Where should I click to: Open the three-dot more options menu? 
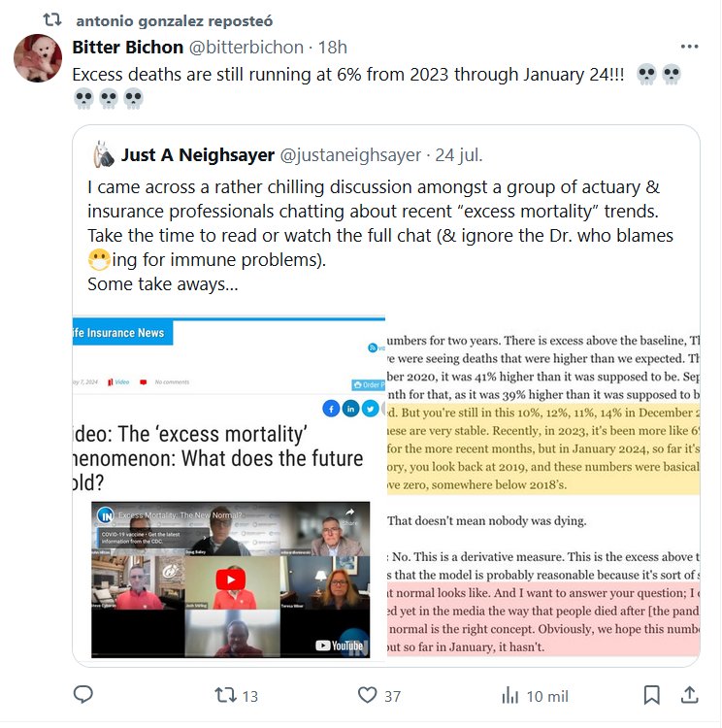(x=689, y=47)
